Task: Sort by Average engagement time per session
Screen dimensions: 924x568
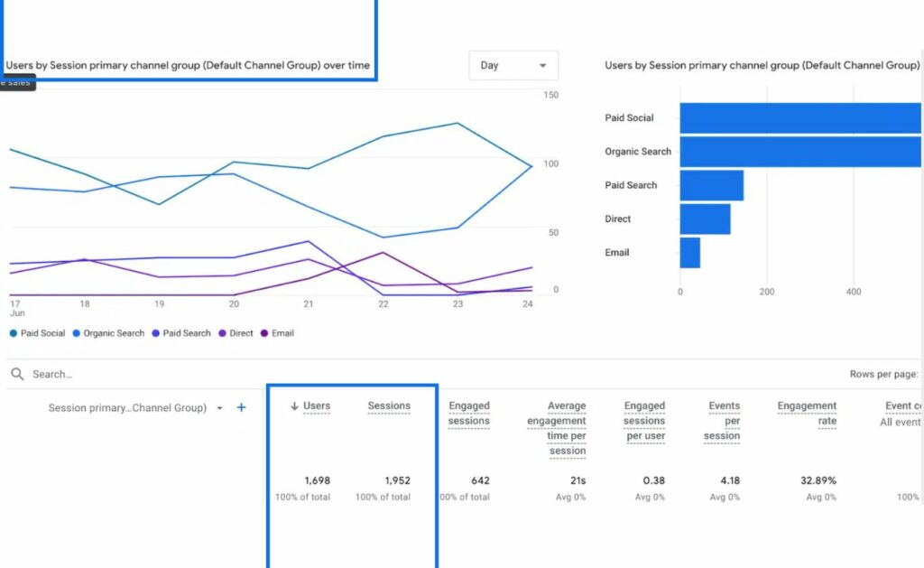Action: (557, 428)
